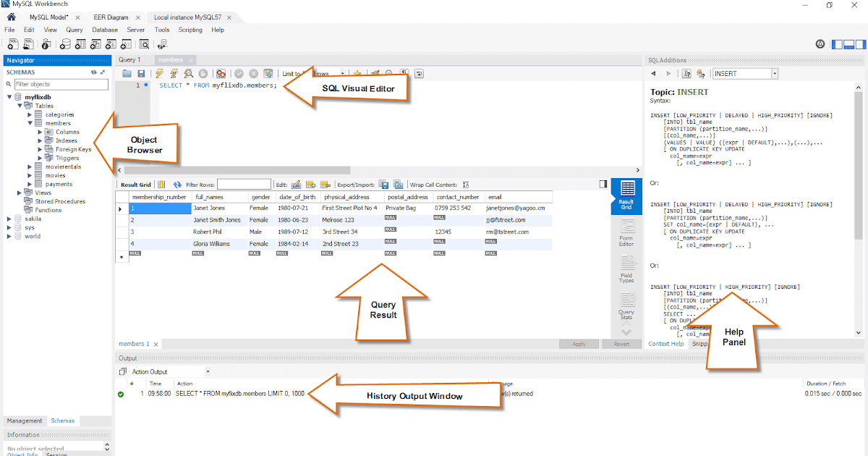Open the object inspector info icon
Viewport: 868px width, 456px height.
pyautogui.click(x=46, y=44)
